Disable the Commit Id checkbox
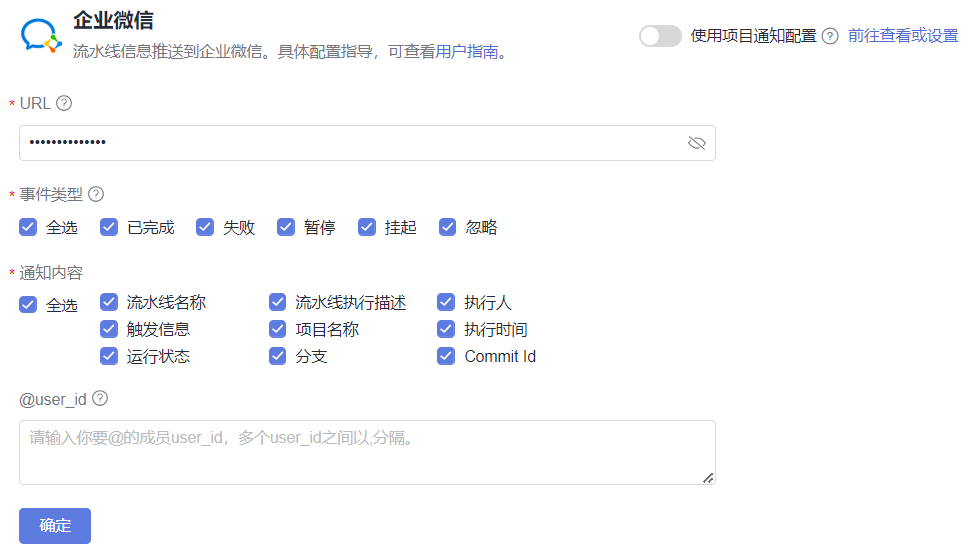The image size is (972, 559). pyautogui.click(x=446, y=356)
